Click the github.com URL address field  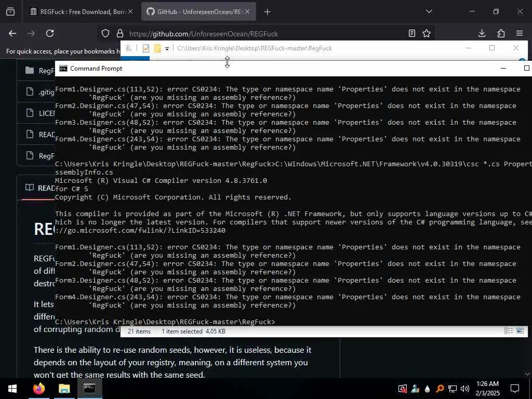point(267,34)
